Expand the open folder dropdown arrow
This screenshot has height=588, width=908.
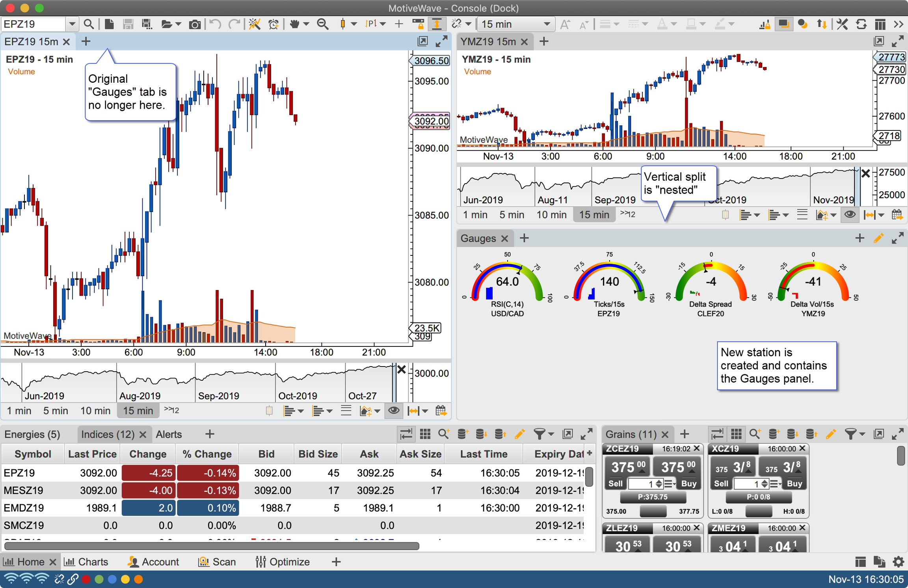click(179, 24)
